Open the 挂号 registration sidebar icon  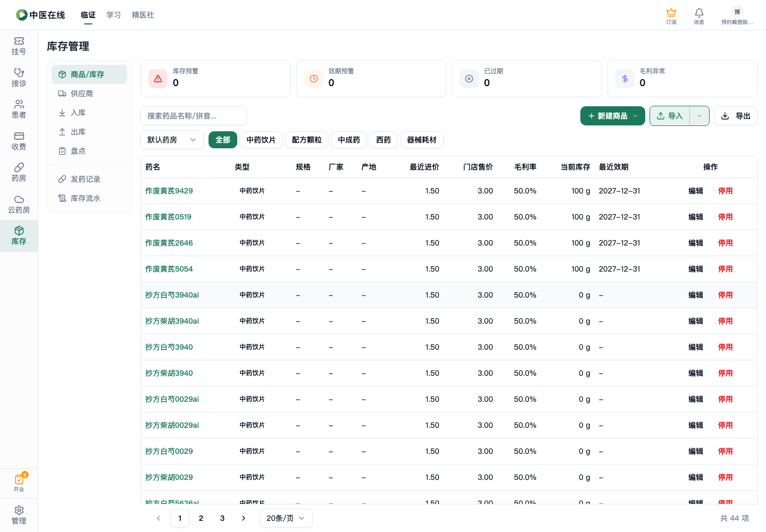point(19,46)
